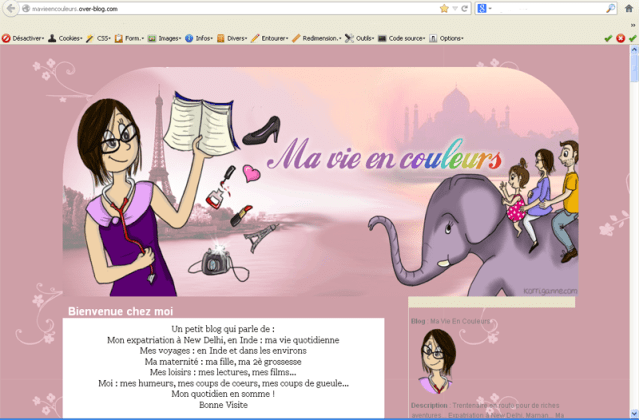Viewport: 639px width, 420px height.
Task: Open the 'Ma Vie En Couleurs' blog link
Action: pos(460,321)
